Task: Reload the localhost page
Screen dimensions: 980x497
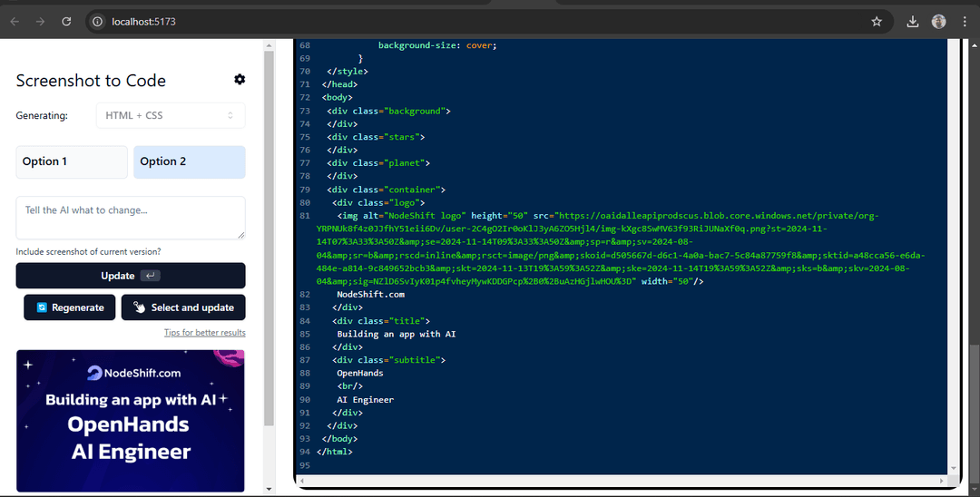Action: tap(66, 21)
